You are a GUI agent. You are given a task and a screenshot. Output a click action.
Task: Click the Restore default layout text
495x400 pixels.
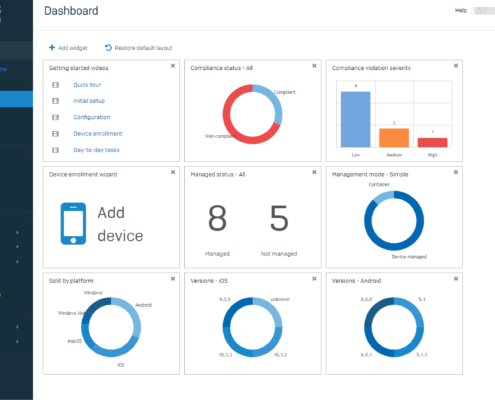(143, 48)
